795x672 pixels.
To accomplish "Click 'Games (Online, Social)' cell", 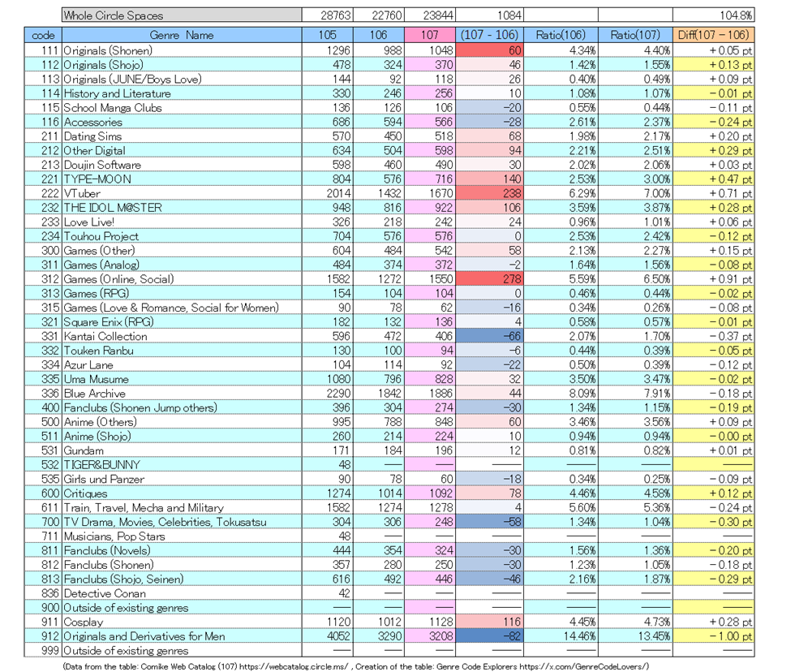I will point(182,279).
